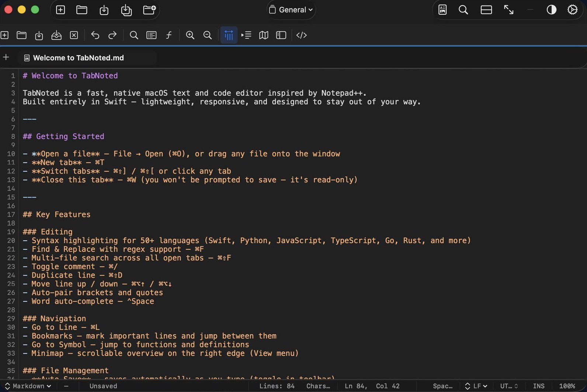Screen dimensions: 587x392
Task: Open the Spac… indentation selector
Action: 443,386
